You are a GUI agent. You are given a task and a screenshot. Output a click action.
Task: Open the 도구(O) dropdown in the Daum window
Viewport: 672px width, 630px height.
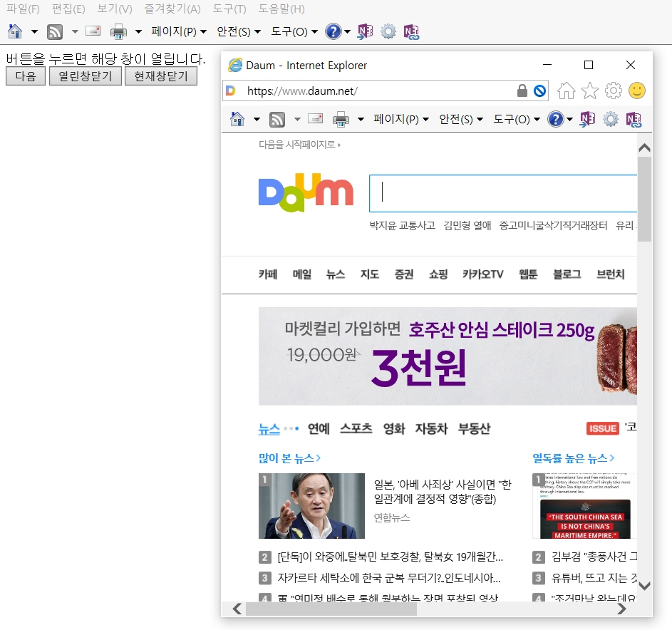tap(517, 119)
